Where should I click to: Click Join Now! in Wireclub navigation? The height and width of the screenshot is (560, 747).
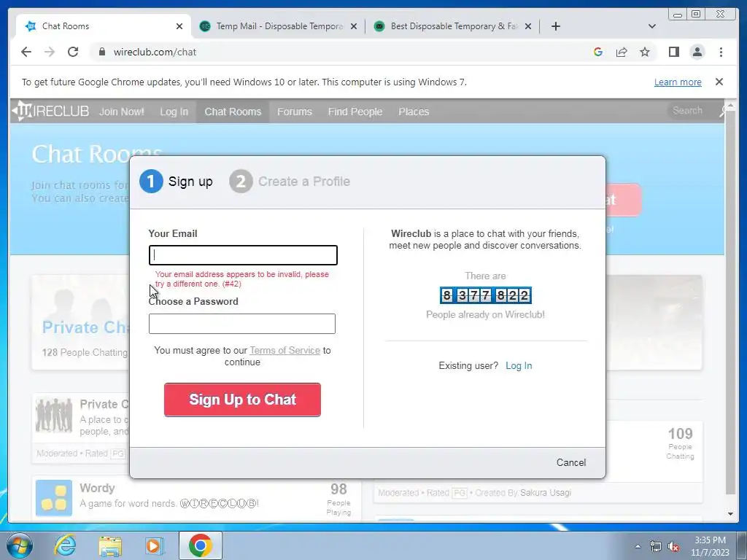pos(122,112)
